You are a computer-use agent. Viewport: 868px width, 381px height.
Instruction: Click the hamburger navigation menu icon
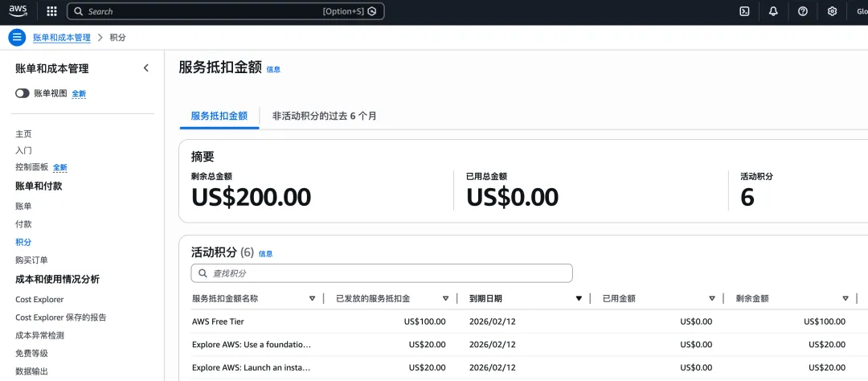(x=17, y=38)
